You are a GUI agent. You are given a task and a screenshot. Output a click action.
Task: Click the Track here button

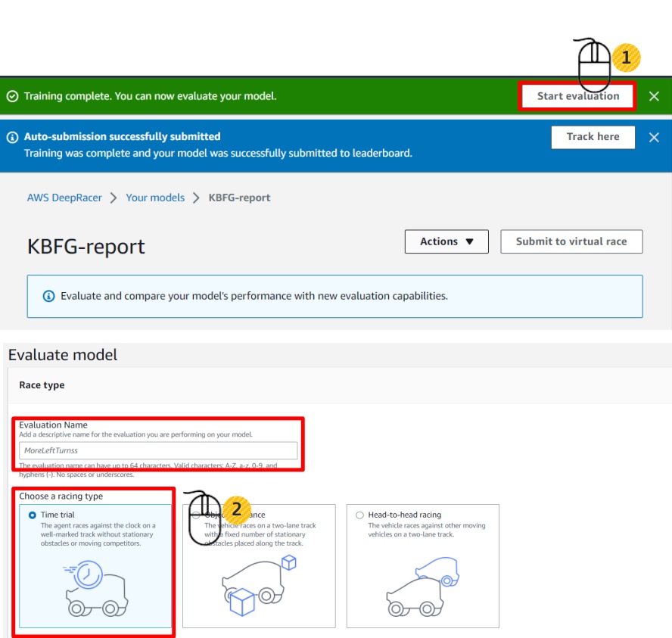(x=593, y=137)
